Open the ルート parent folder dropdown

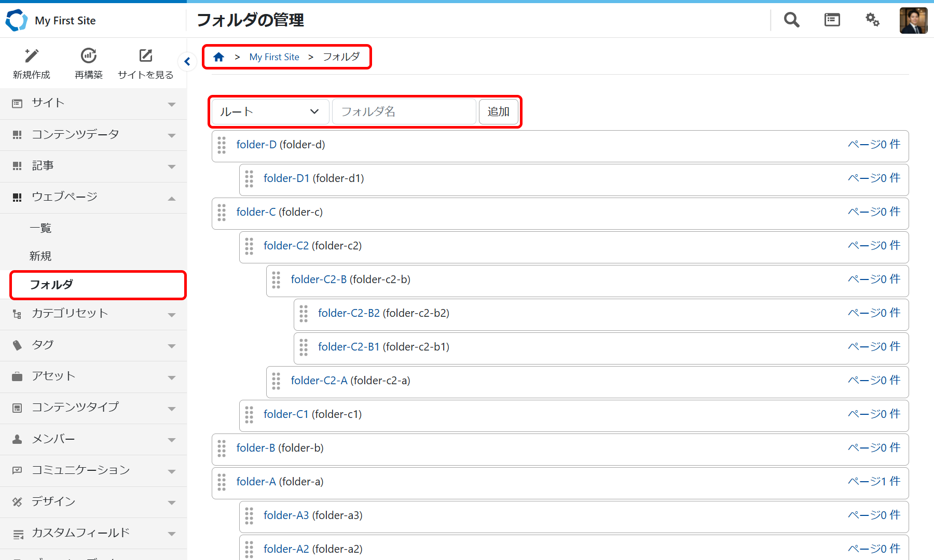[270, 112]
